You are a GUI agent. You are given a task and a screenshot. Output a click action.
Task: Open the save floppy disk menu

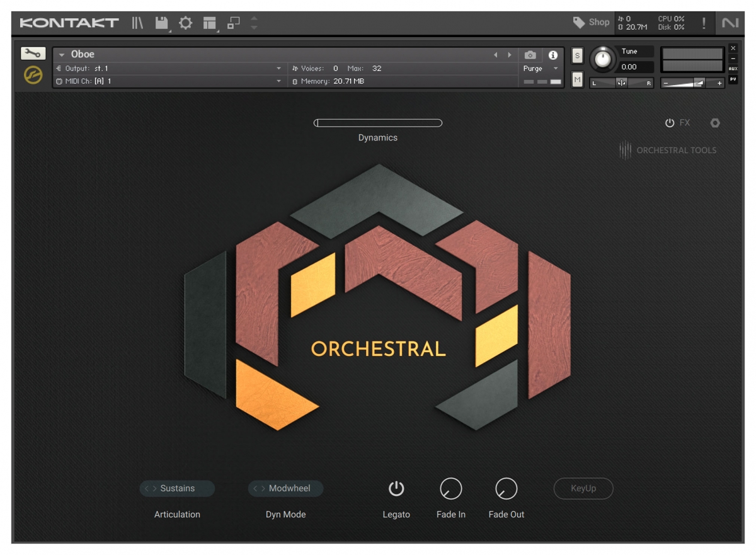[x=162, y=23]
